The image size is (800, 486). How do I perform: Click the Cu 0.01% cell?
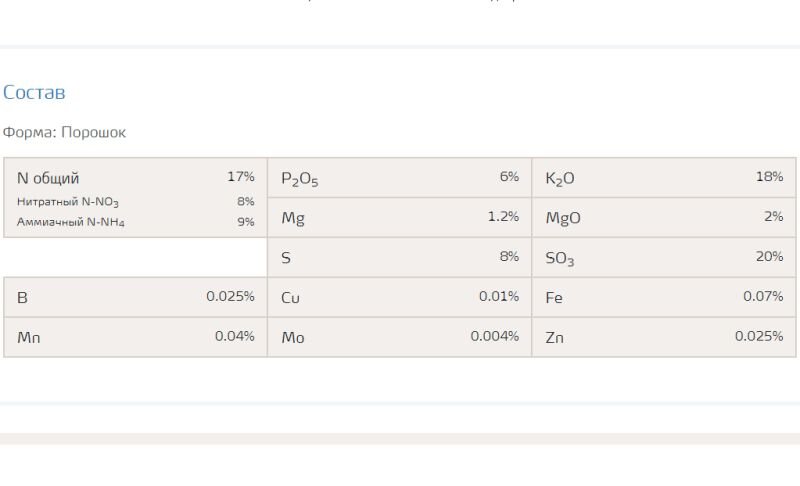[x=399, y=297]
